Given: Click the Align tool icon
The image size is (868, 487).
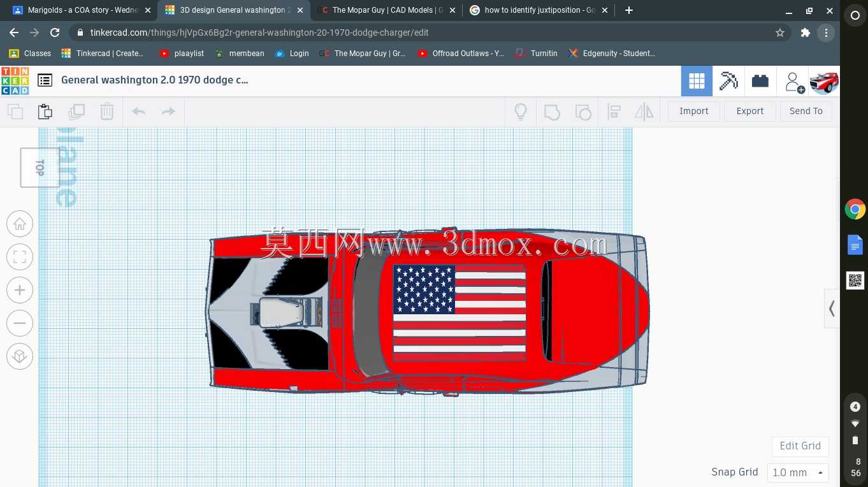Looking at the screenshot, I should pos(614,112).
